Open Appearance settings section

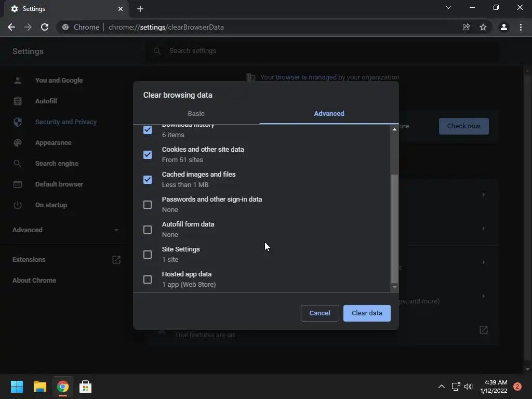click(x=54, y=143)
